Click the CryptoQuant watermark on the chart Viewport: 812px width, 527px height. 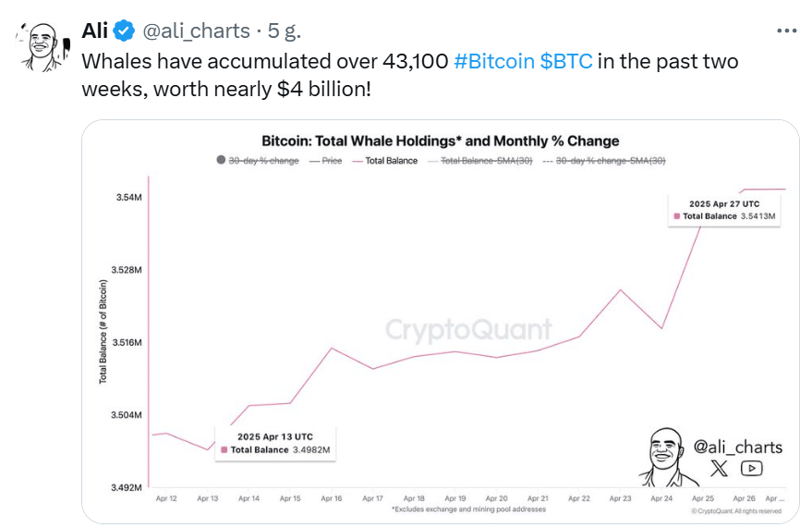point(467,330)
